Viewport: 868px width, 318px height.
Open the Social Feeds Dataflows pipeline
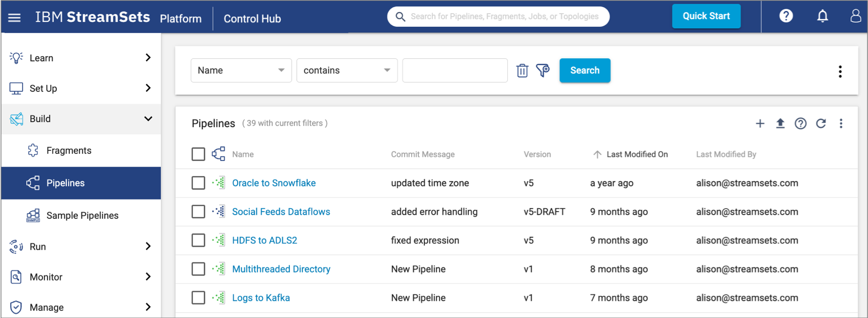[281, 212]
